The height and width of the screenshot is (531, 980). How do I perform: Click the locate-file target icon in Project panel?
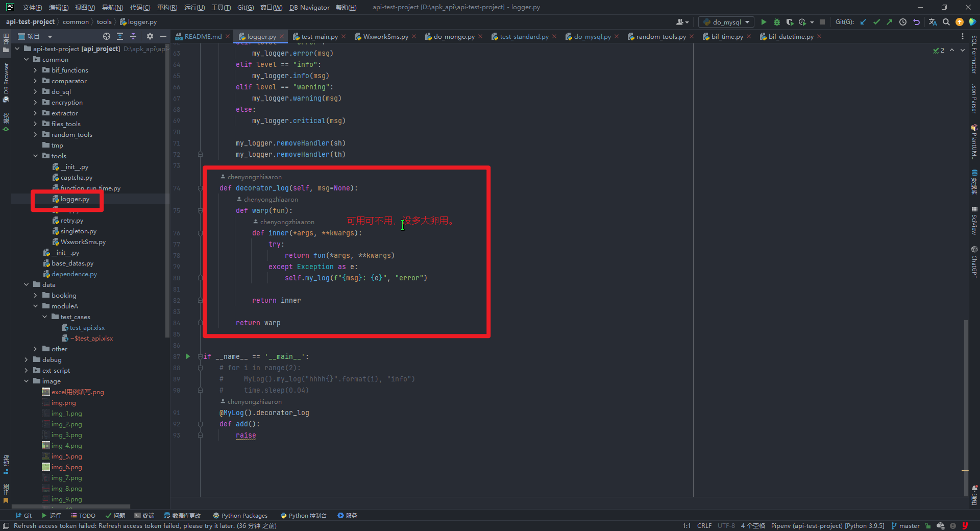(106, 36)
